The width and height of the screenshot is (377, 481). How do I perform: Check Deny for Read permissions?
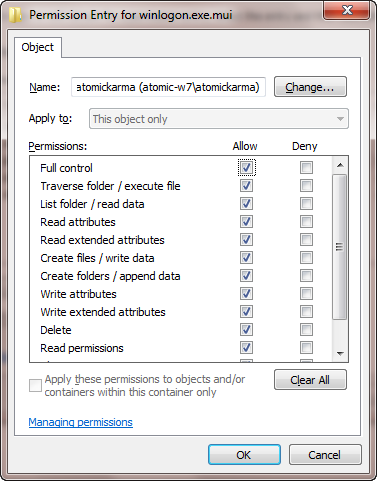pos(306,347)
